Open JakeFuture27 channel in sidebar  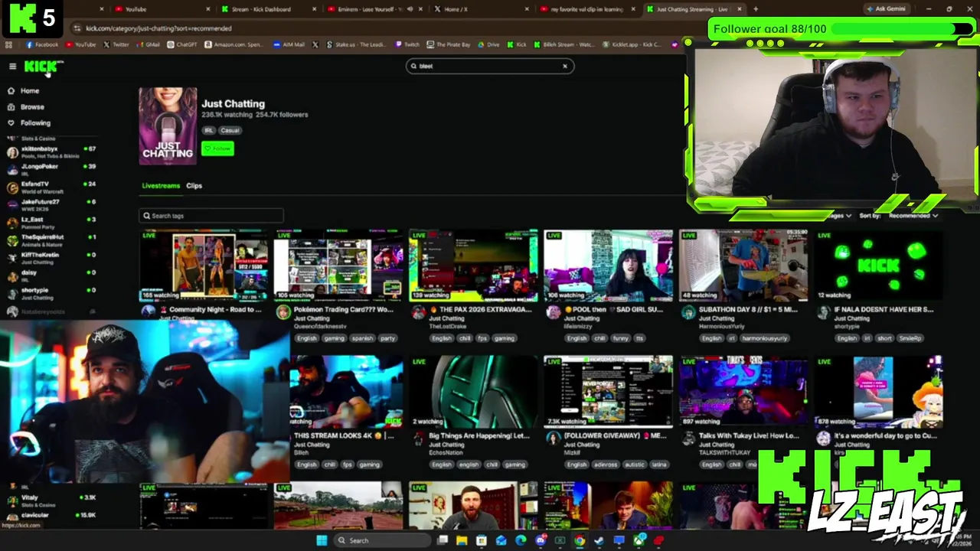point(51,204)
